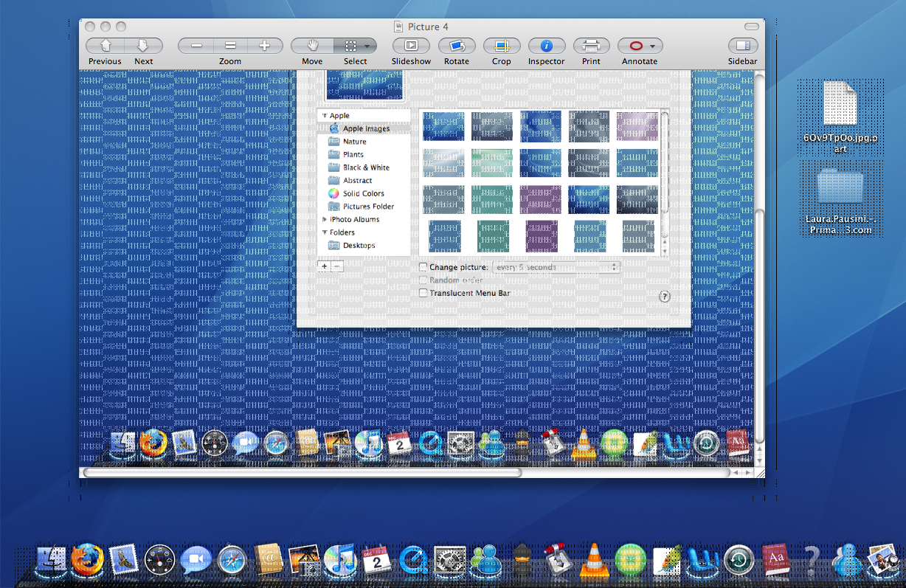The width and height of the screenshot is (906, 588).
Task: Open Address Book from the Dock
Action: click(x=268, y=561)
